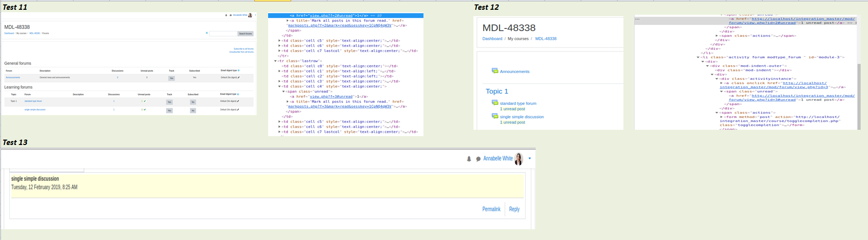The height and width of the screenshot is (240, 868).
Task: Toggle Subscribed No for standard type forum
Action: pos(193,102)
